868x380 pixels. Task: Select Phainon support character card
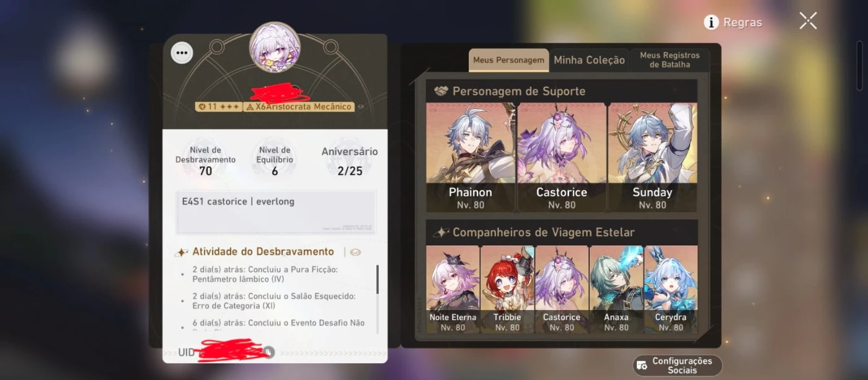[x=471, y=157]
